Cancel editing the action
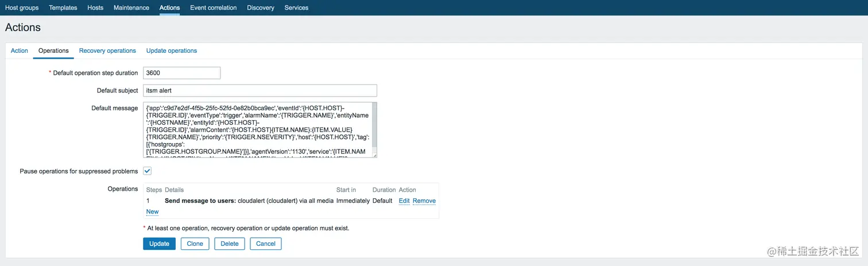This screenshot has height=266, width=868. click(x=266, y=244)
